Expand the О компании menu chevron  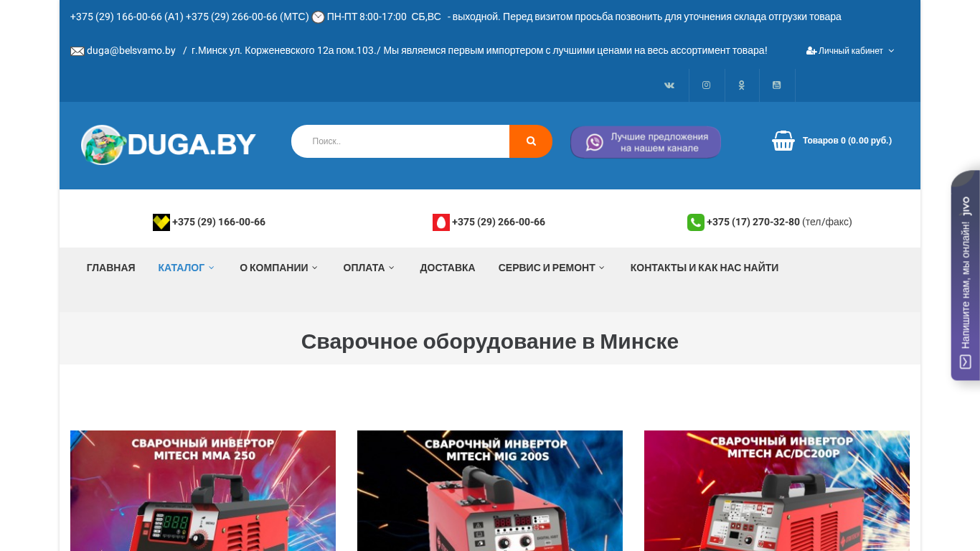coord(314,268)
